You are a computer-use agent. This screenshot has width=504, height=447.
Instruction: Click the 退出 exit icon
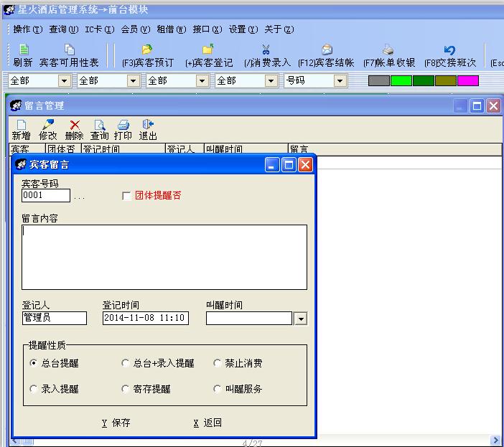pos(148,125)
